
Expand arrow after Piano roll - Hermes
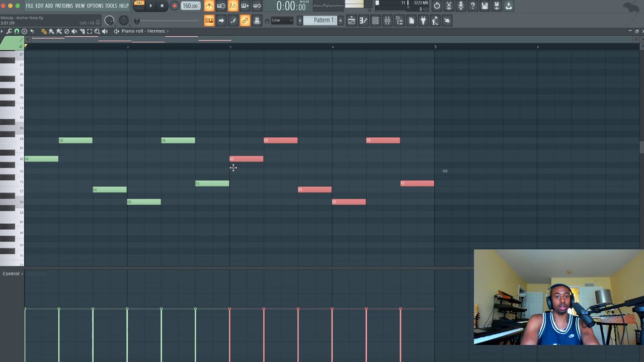pos(168,31)
